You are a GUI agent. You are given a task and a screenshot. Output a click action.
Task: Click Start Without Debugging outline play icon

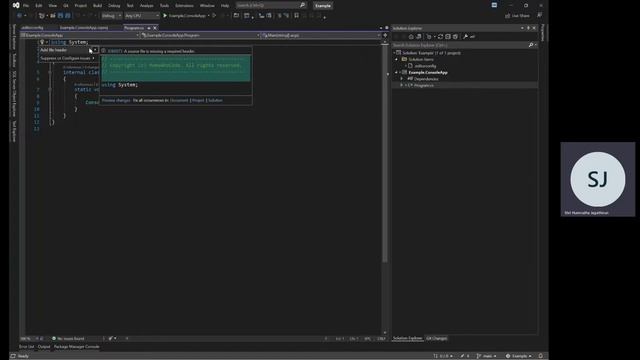[214, 16]
